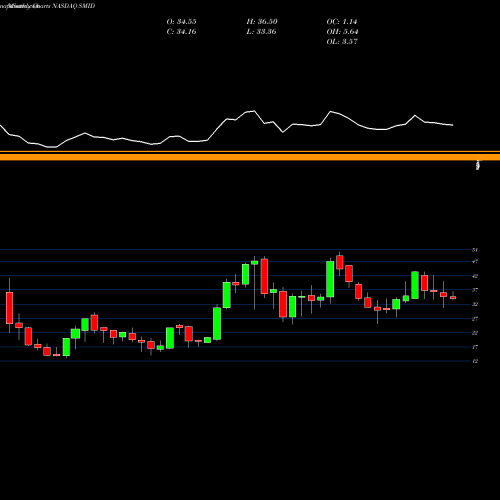Screen dimensions: 500x500
Task: Click the 42 price axis label
Action: click(475, 276)
